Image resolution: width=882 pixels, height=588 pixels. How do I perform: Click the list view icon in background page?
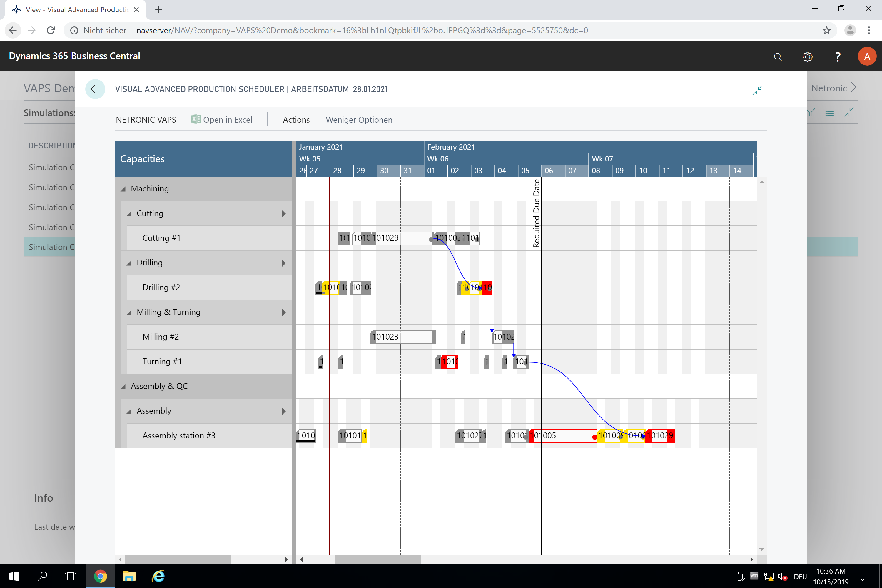click(829, 112)
